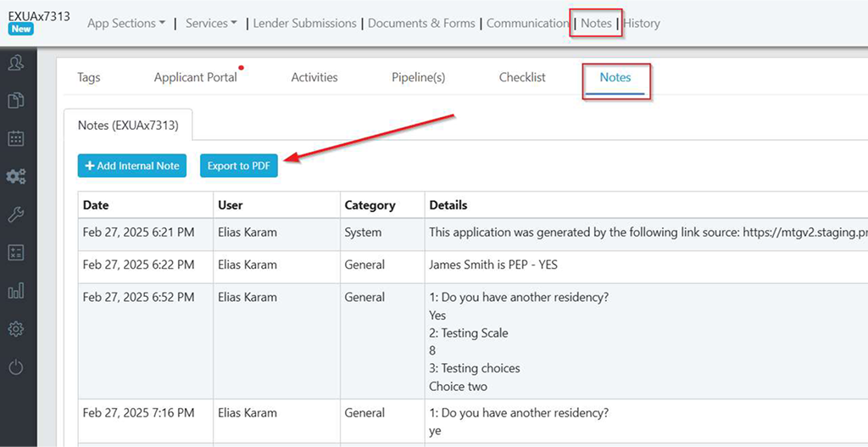
Task: Switch to the Checklist tab
Action: (522, 77)
